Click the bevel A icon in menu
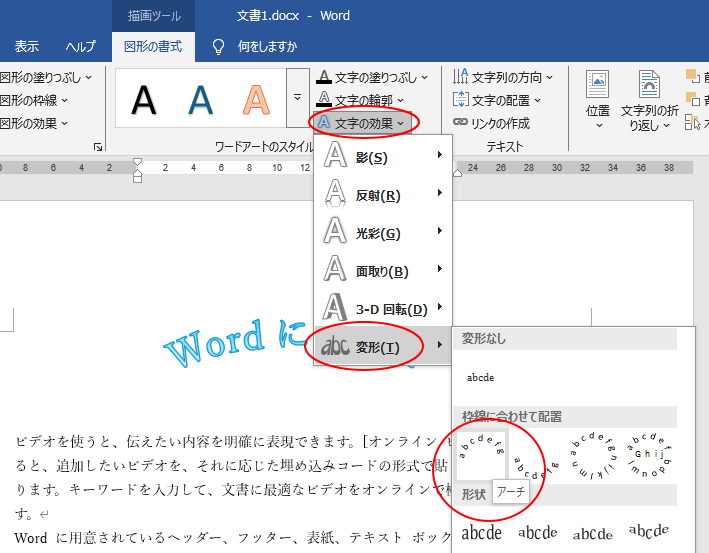This screenshot has width=709, height=553. (335, 269)
